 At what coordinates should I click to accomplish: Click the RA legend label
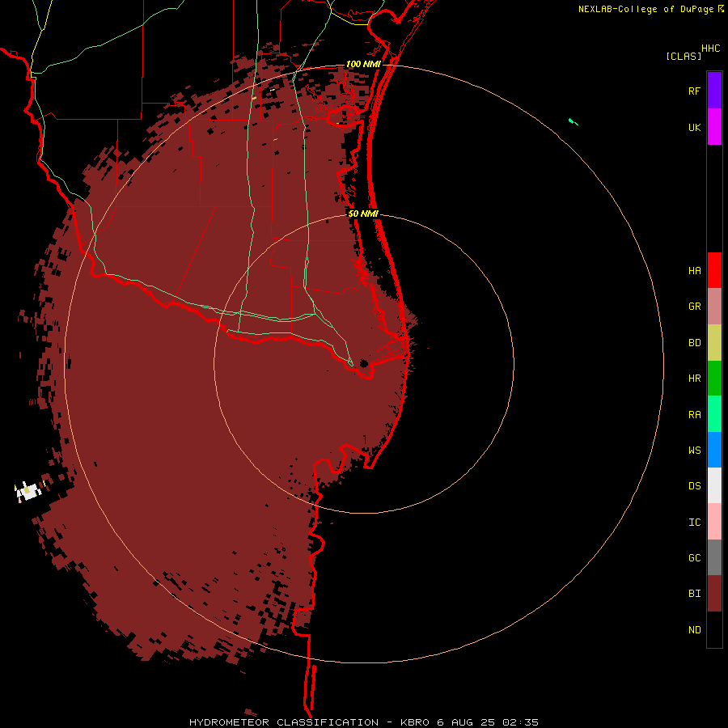coord(694,415)
